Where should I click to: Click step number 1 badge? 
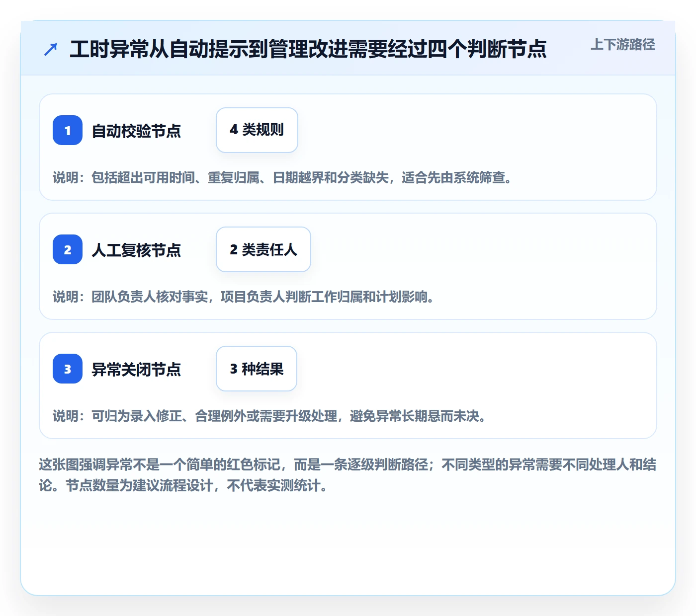(x=68, y=130)
